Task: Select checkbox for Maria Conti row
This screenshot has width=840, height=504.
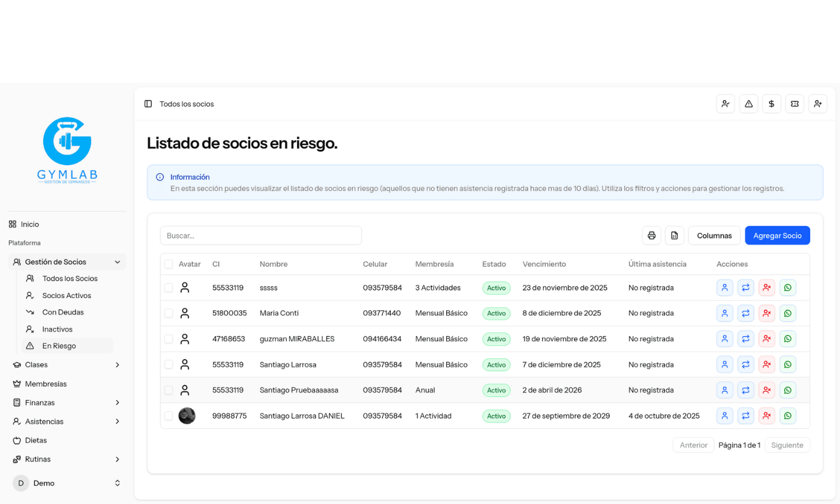Action: click(169, 313)
